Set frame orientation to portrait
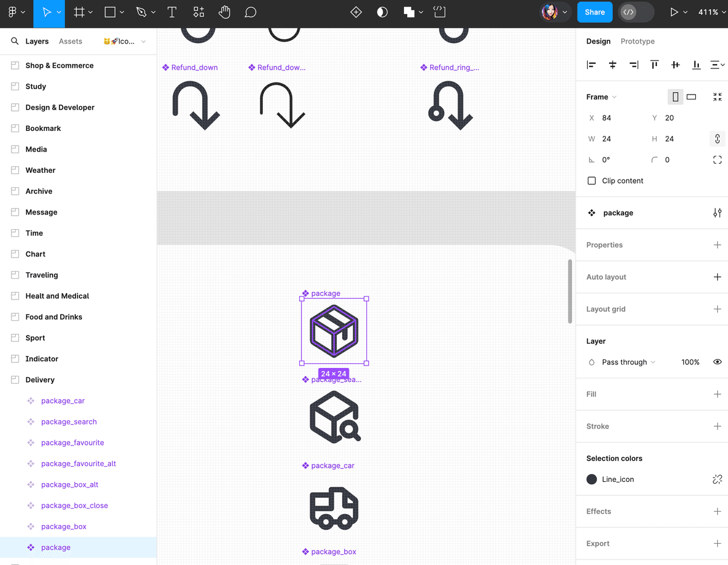Screen dimensions: 728x565 [x=675, y=97]
